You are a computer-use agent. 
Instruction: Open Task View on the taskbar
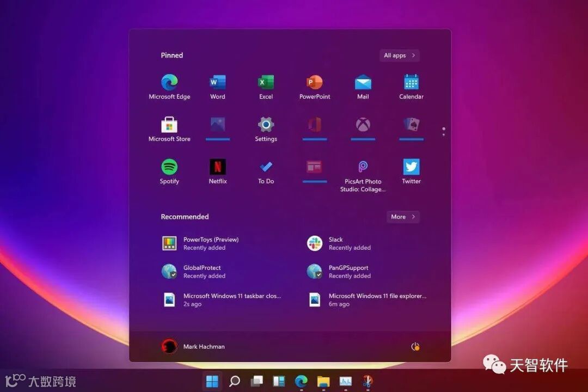coord(257,382)
